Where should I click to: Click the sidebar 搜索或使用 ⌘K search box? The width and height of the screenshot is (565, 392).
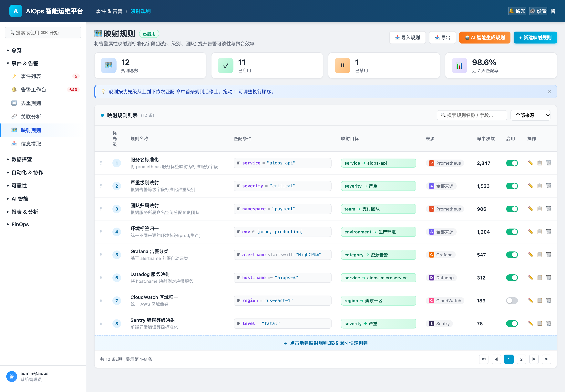point(43,32)
